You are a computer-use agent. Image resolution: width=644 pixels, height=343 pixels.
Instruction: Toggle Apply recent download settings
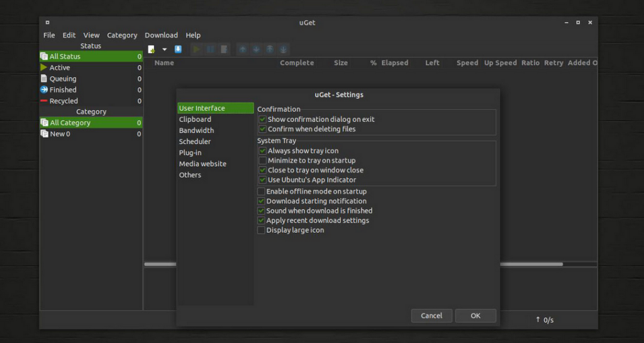pyautogui.click(x=261, y=220)
